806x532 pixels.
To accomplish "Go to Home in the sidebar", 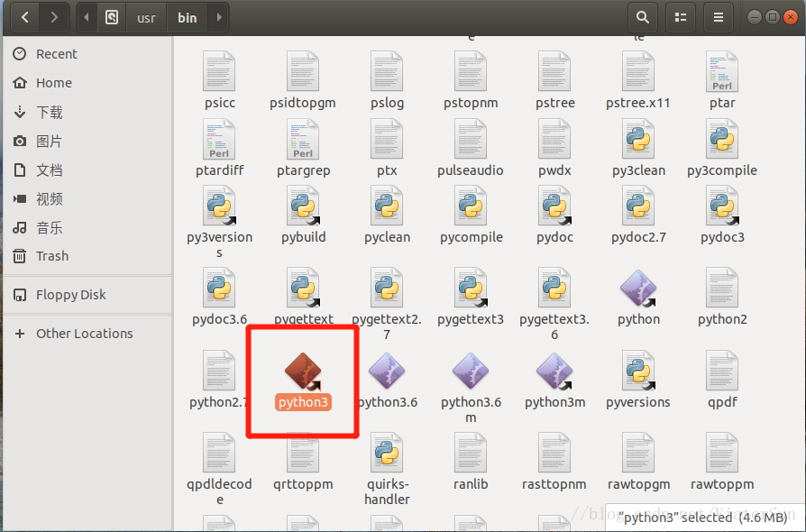I will point(87,83).
